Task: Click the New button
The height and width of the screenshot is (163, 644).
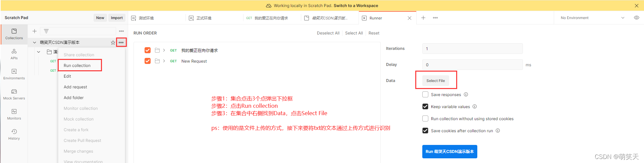Action: pyautogui.click(x=100, y=18)
